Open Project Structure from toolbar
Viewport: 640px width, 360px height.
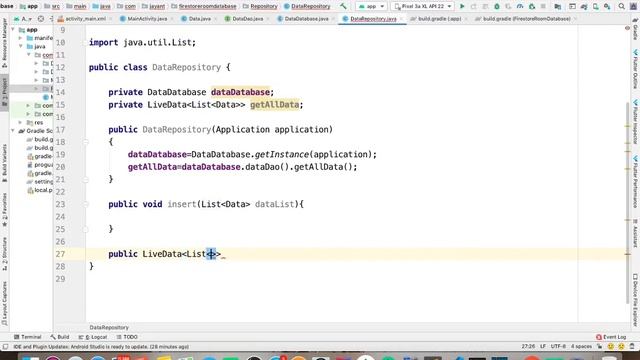point(558,7)
